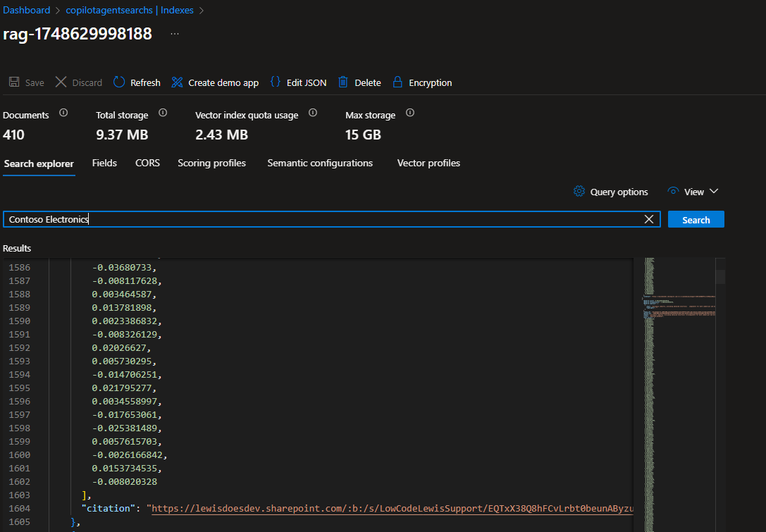Click the Discard icon
The width and height of the screenshot is (766, 532).
coord(61,82)
